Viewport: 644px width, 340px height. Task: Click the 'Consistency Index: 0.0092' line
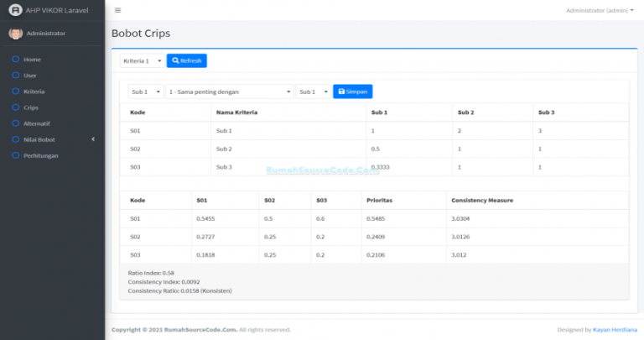click(164, 282)
